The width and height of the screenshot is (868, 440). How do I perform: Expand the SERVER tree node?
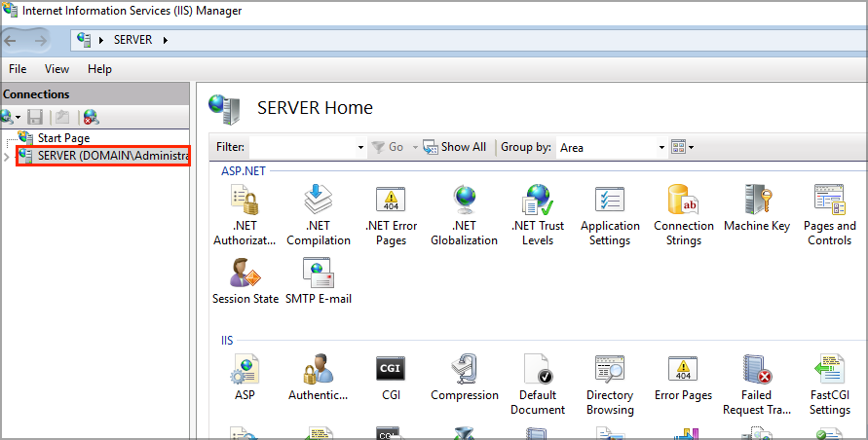coord(7,157)
